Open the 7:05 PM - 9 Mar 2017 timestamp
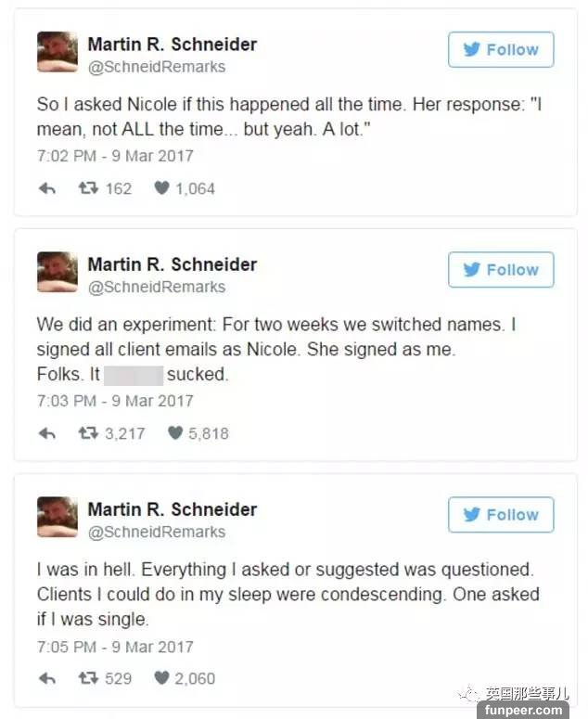Image resolution: width=588 pixels, height=719 pixels. (115, 646)
